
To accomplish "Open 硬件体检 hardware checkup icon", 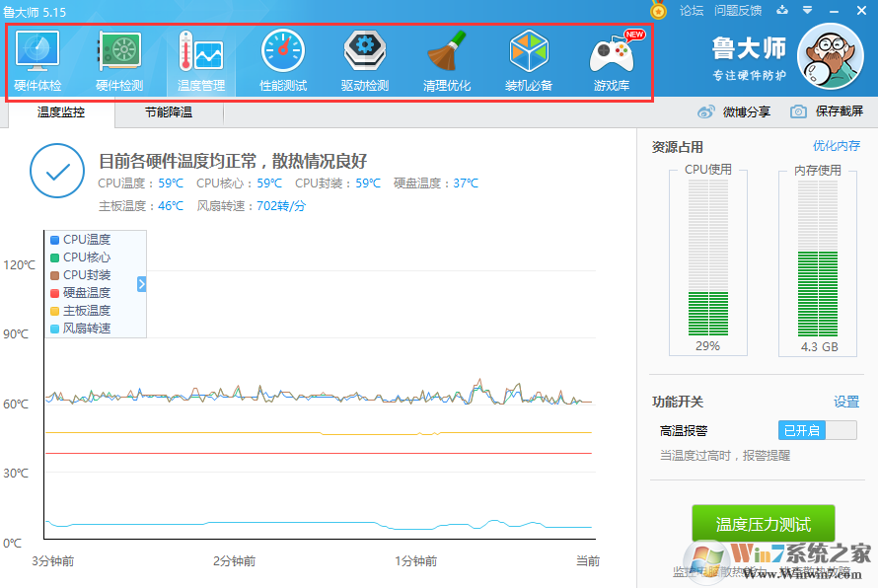I will pyautogui.click(x=37, y=59).
